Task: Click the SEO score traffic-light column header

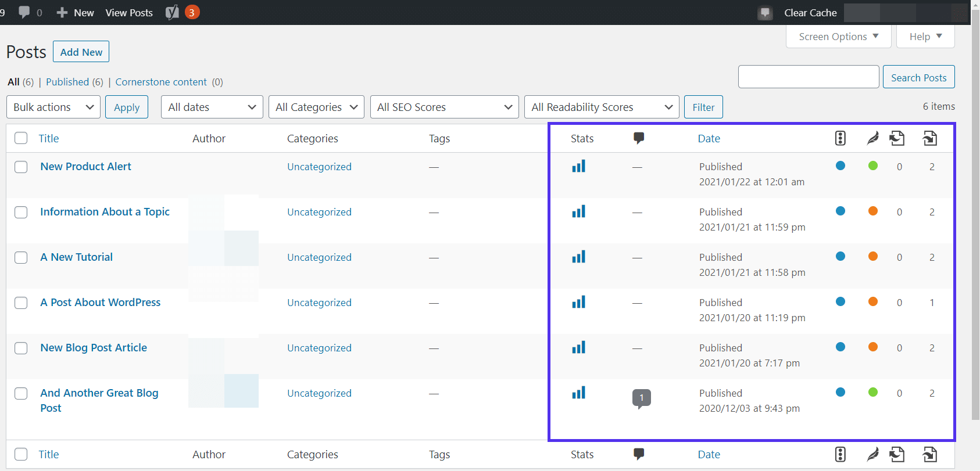Action: pos(840,138)
